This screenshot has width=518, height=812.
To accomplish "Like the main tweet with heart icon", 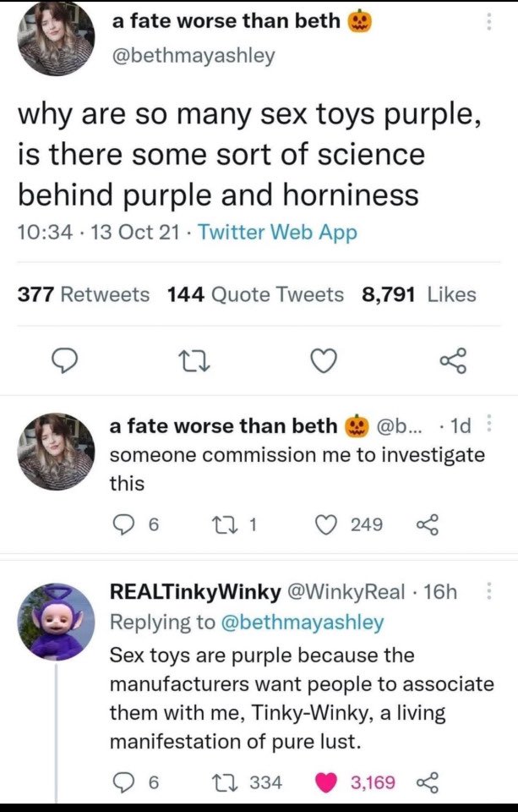I will (x=321, y=361).
